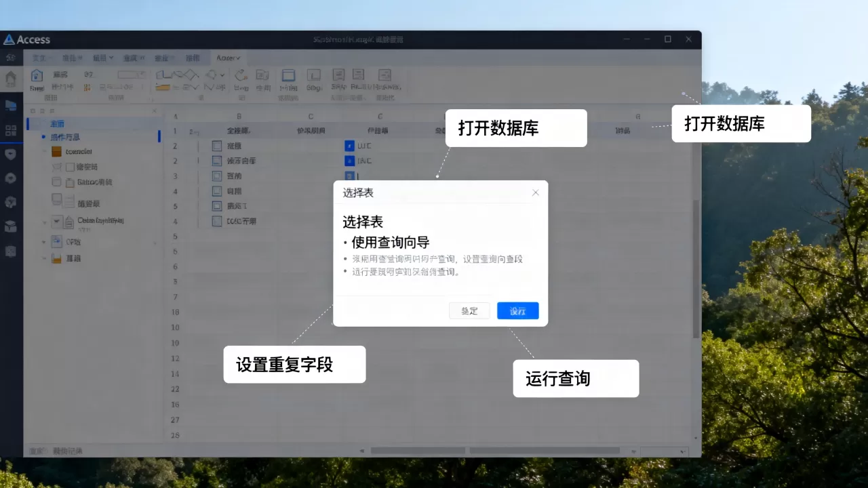Screen dimensions: 868x488
Task: Open the speech-bubble icon in the dark sidebar
Action: pos(11,178)
